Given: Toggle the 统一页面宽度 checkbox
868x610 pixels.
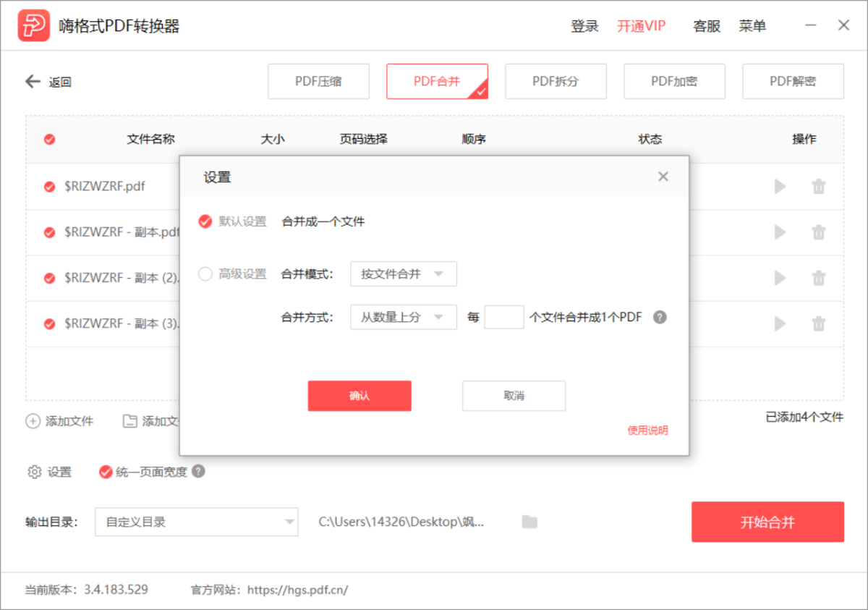Looking at the screenshot, I should pos(106,472).
